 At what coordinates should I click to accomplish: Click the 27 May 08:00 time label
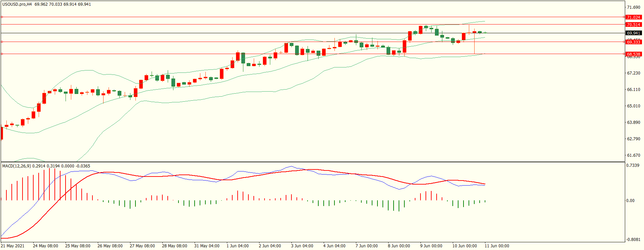coord(142,246)
